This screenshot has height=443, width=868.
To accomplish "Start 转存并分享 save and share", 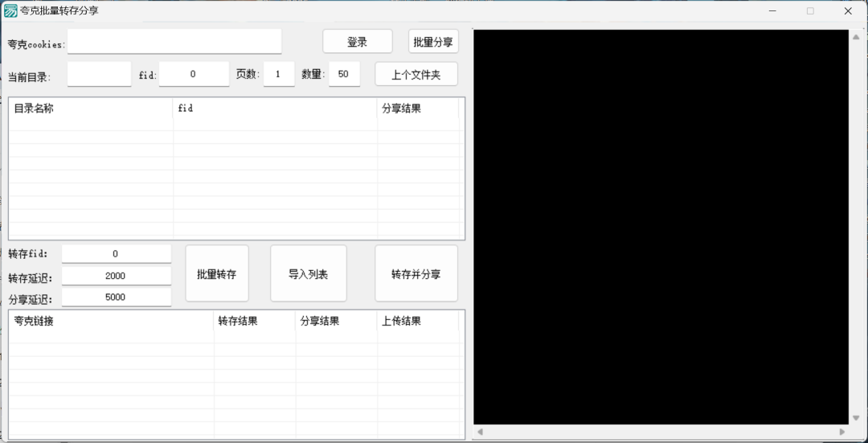I will pos(416,274).
